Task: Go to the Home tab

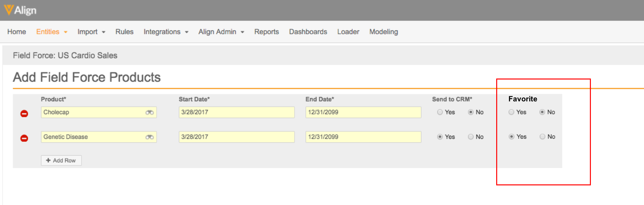Action: coord(17,32)
